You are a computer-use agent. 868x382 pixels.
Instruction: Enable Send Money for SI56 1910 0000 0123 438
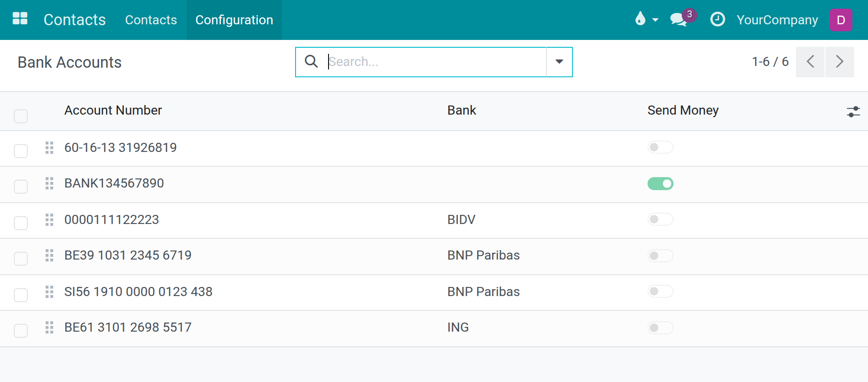pyautogui.click(x=661, y=291)
